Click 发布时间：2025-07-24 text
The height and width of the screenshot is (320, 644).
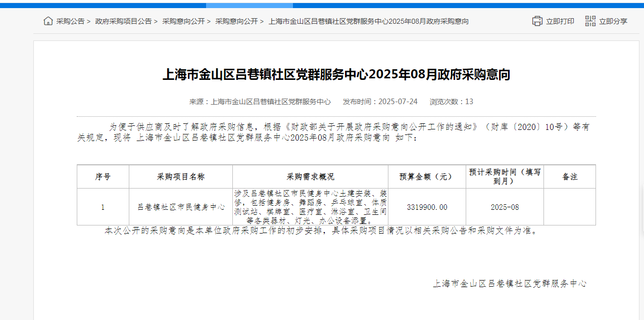[x=380, y=102]
